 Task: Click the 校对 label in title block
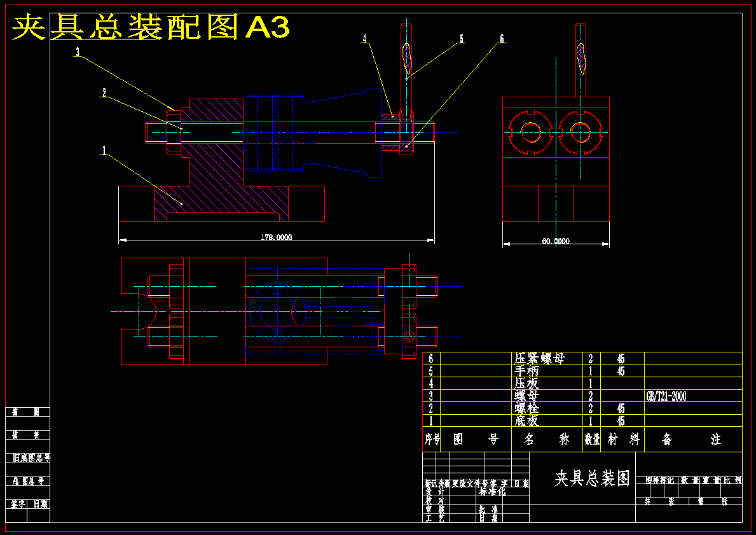435,501
